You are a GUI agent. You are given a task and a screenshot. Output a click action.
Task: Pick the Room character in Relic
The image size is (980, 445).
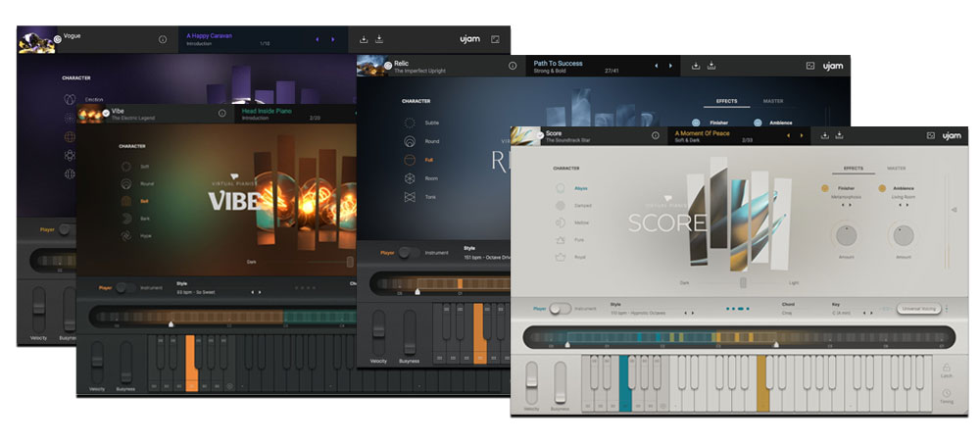421,178
